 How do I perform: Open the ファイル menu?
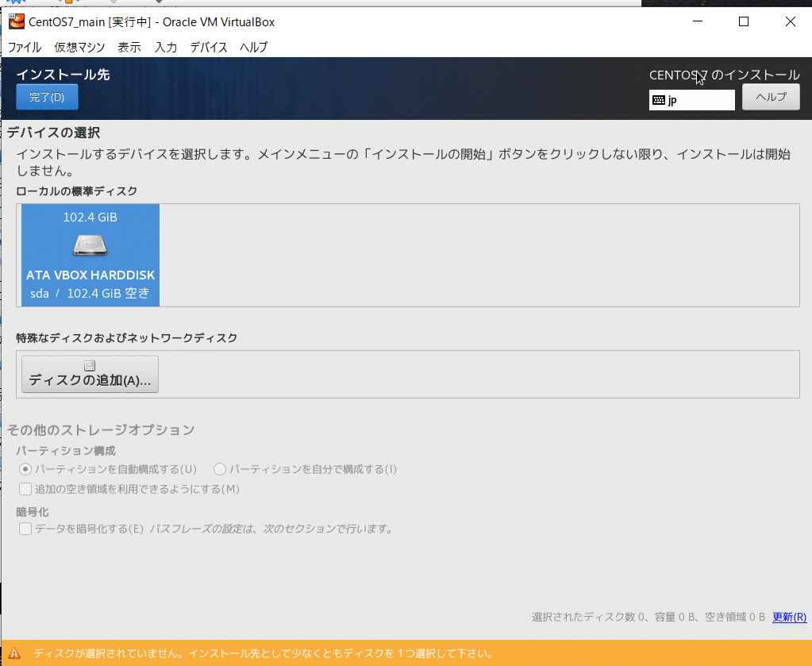(25, 47)
